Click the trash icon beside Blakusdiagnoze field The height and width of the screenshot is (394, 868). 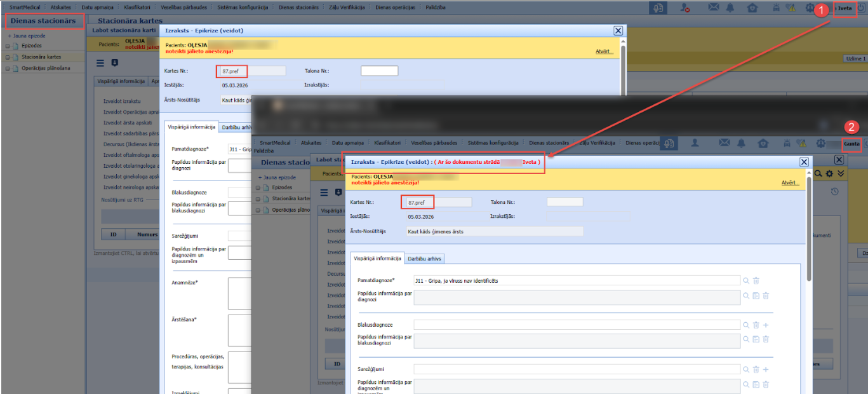(756, 325)
